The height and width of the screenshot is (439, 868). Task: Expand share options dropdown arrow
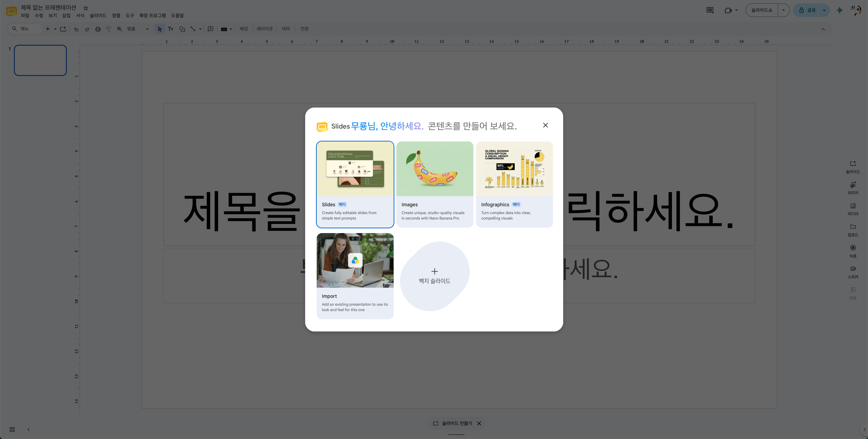(824, 10)
